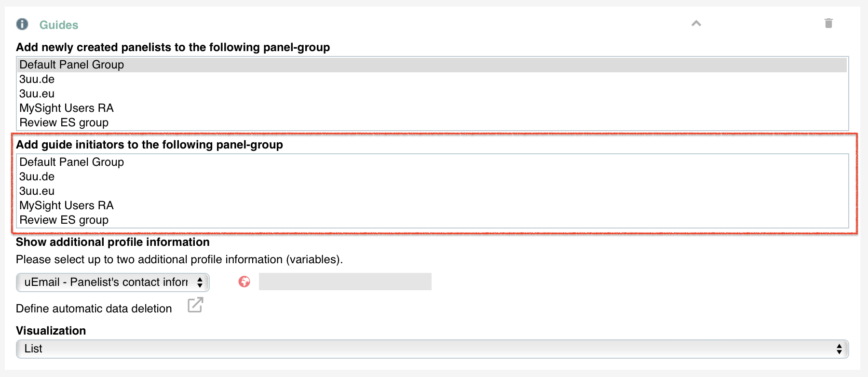This screenshot has width=868, height=377.
Task: Open the uEmail profile information dropdown
Action: click(x=113, y=282)
